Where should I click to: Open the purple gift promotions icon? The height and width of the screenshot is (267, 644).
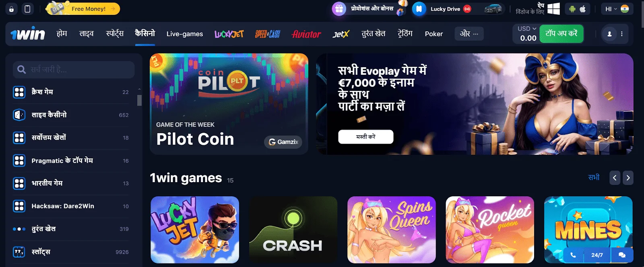point(339,9)
